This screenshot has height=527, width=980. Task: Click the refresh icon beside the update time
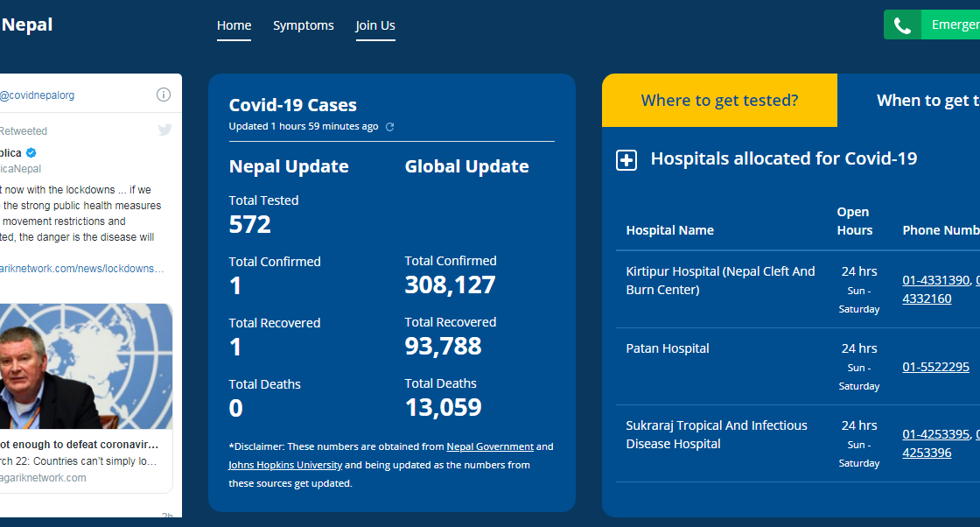(390, 127)
